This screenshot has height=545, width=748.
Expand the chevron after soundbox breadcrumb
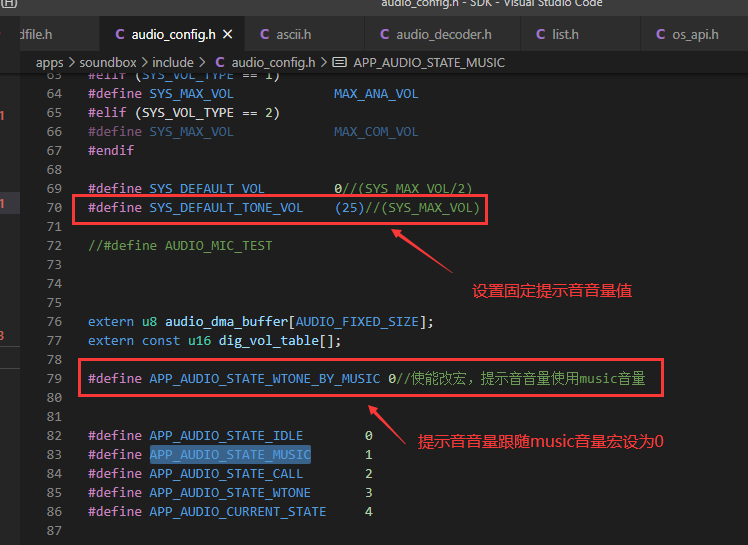[144, 62]
